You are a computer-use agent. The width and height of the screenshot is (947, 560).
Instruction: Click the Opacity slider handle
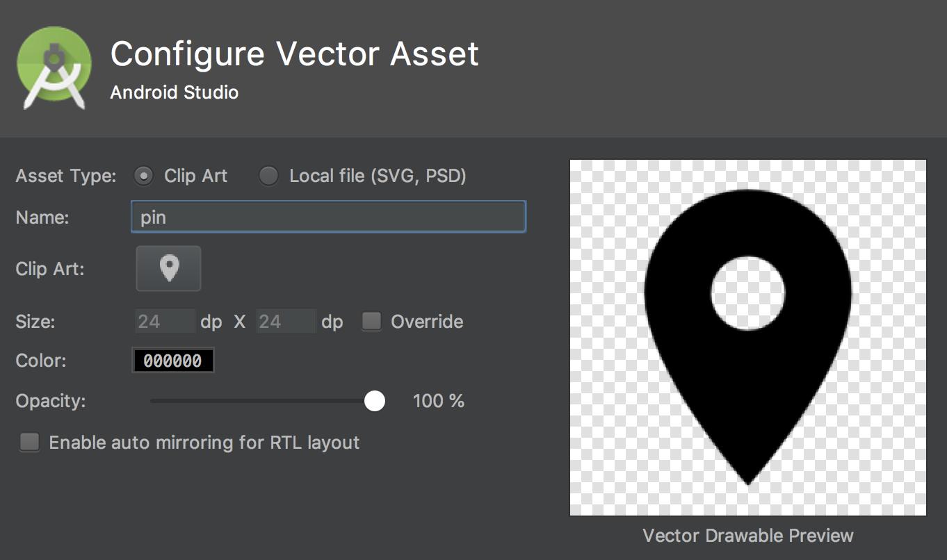[375, 401]
